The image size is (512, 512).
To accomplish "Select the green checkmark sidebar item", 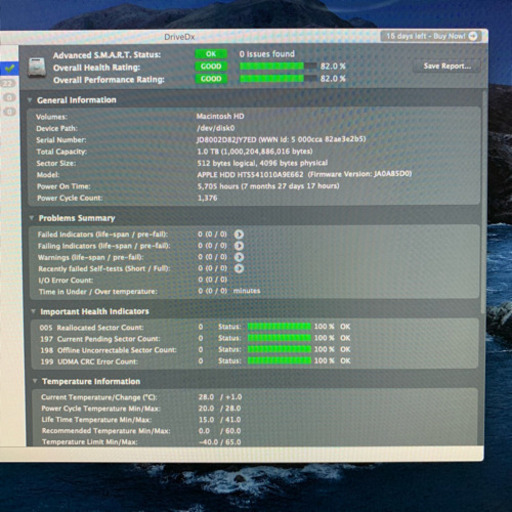I will [10, 68].
